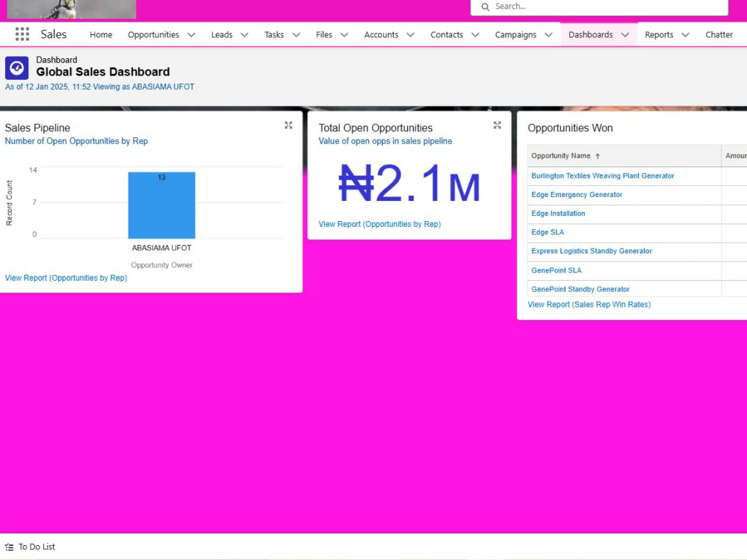The height and width of the screenshot is (560, 747).
Task: Open the Reports tab dropdown chevron
Action: click(685, 35)
